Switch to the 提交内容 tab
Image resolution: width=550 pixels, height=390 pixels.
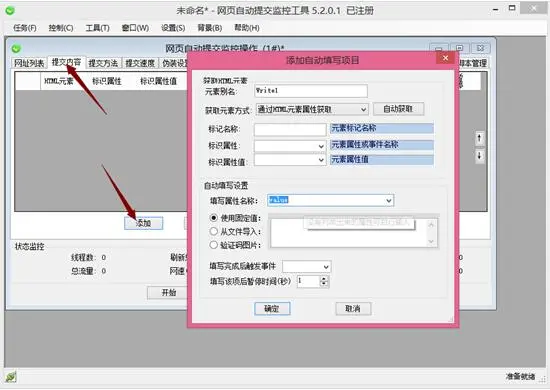click(66, 62)
